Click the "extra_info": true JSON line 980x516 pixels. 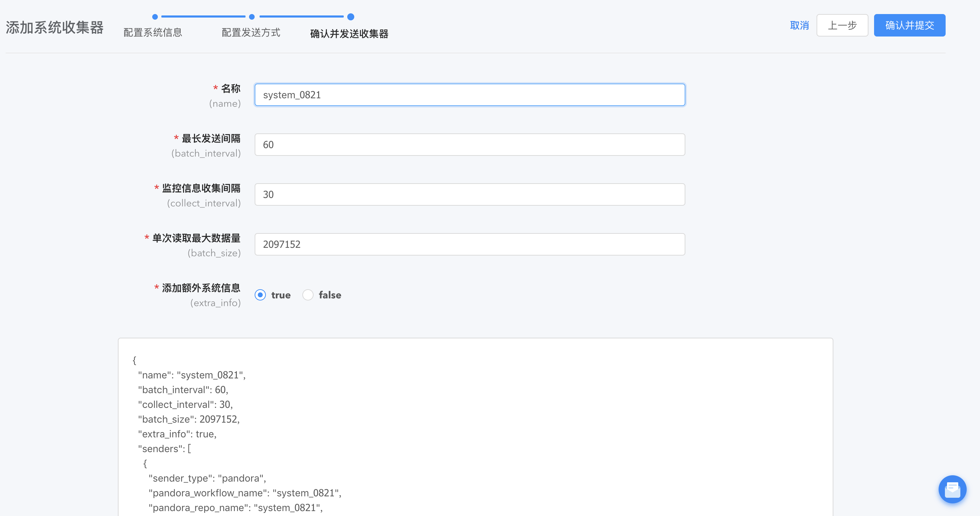[x=177, y=434]
